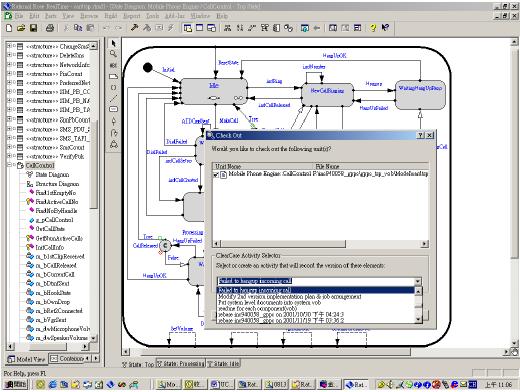Expand the SmsCount structure tree node

pyautogui.click(x=9, y=147)
